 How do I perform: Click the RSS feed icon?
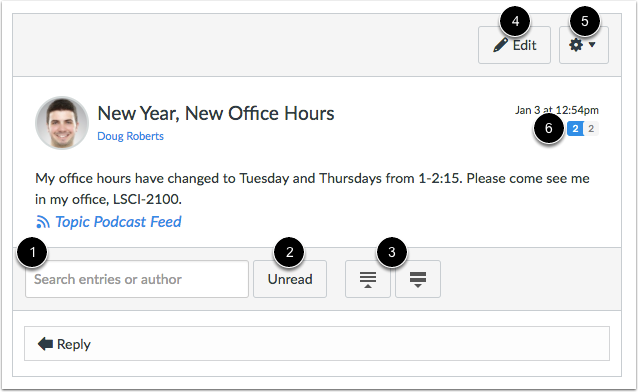pyautogui.click(x=43, y=222)
